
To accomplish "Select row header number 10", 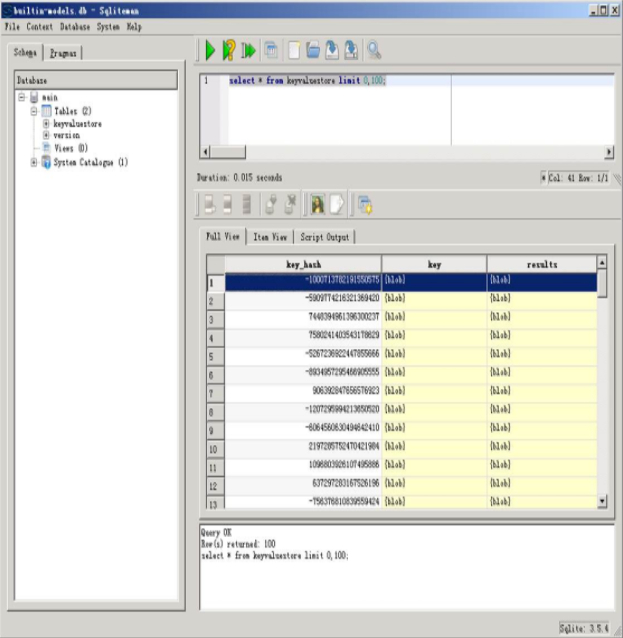I will coord(215,449).
